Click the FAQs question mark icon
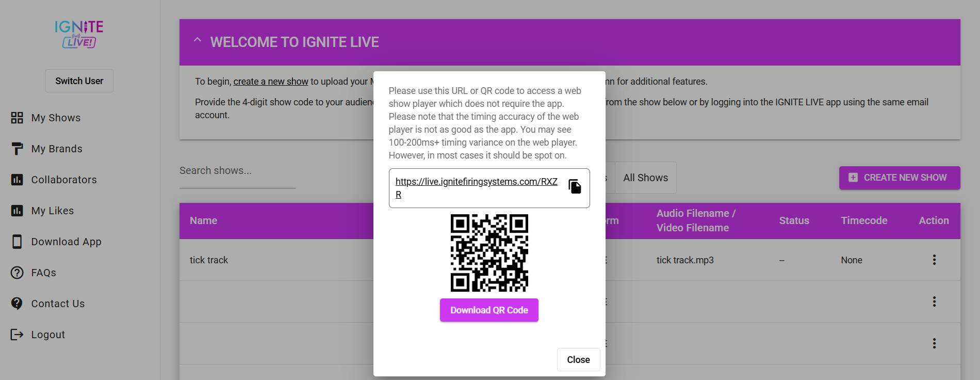Viewport: 980px width, 380px height. 17,273
